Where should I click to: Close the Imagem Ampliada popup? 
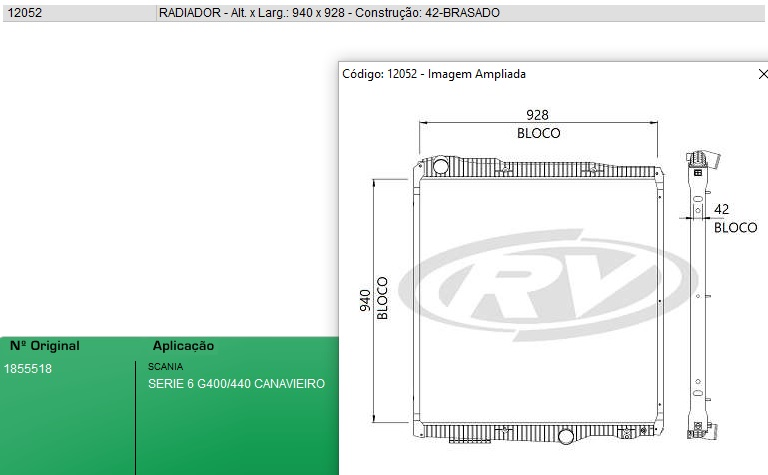762,74
